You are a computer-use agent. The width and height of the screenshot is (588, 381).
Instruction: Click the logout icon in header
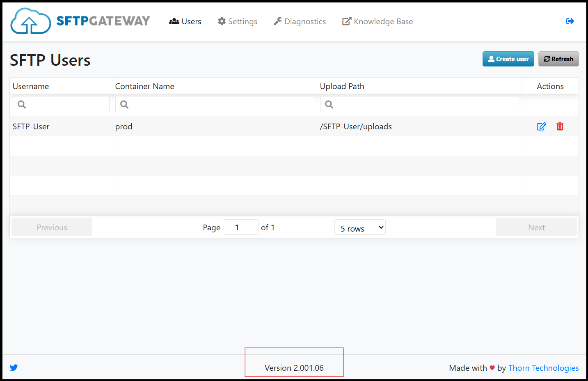570,21
